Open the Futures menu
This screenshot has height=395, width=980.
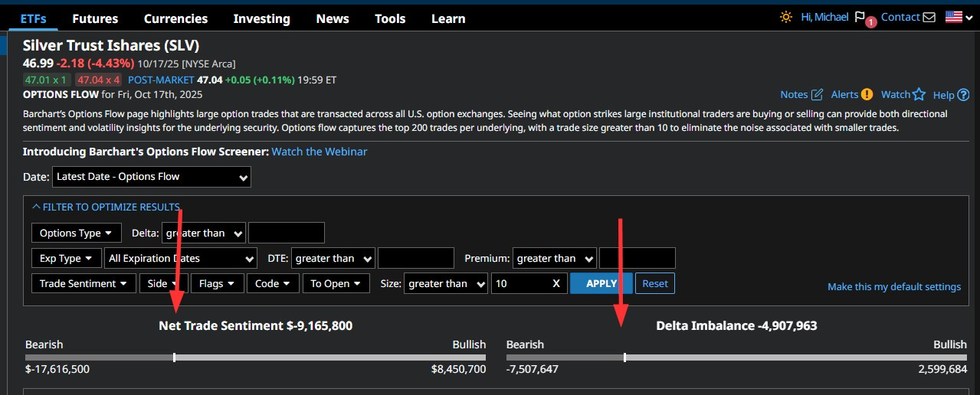pos(95,18)
